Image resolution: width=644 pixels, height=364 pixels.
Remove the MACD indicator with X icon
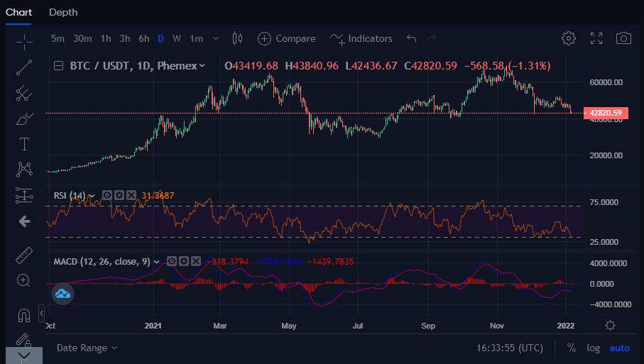tap(195, 261)
